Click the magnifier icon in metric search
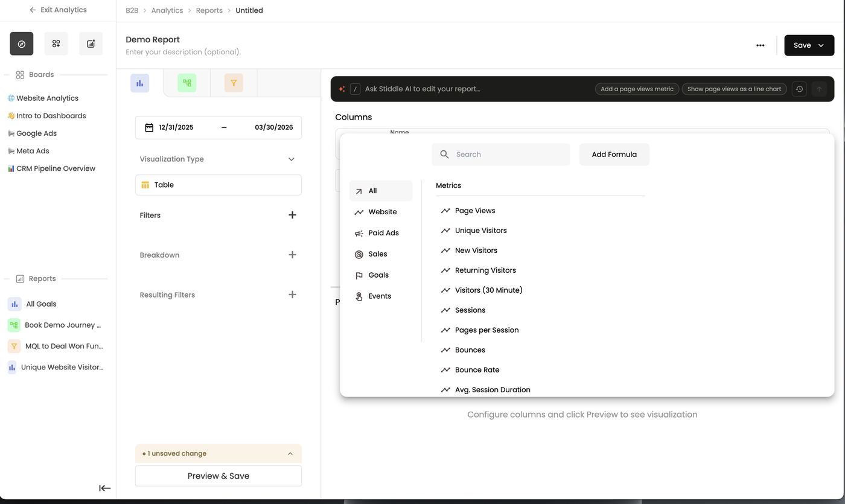This screenshot has width=845, height=504. click(445, 155)
